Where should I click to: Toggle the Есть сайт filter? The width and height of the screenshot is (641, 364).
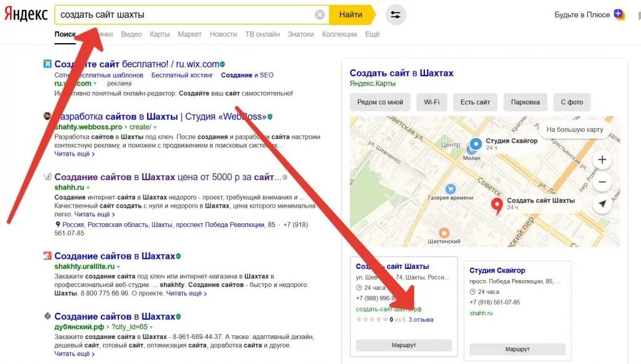[475, 102]
